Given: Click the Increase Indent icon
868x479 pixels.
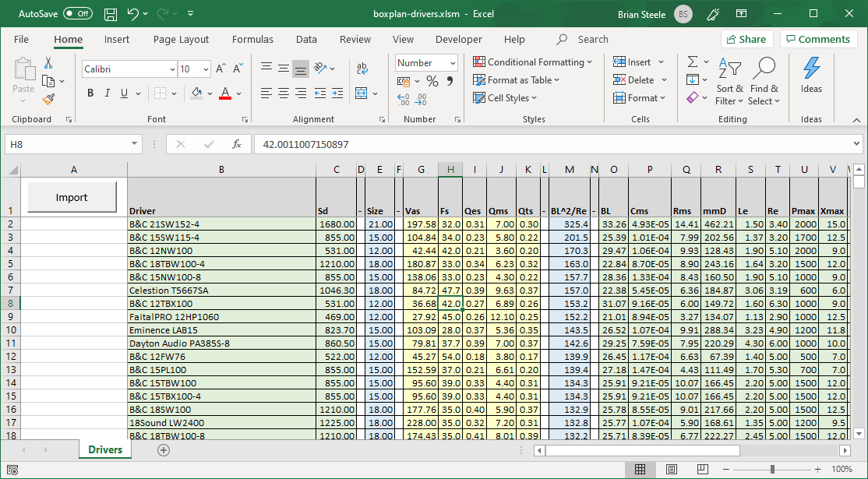Looking at the screenshot, I should pyautogui.click(x=337, y=93).
